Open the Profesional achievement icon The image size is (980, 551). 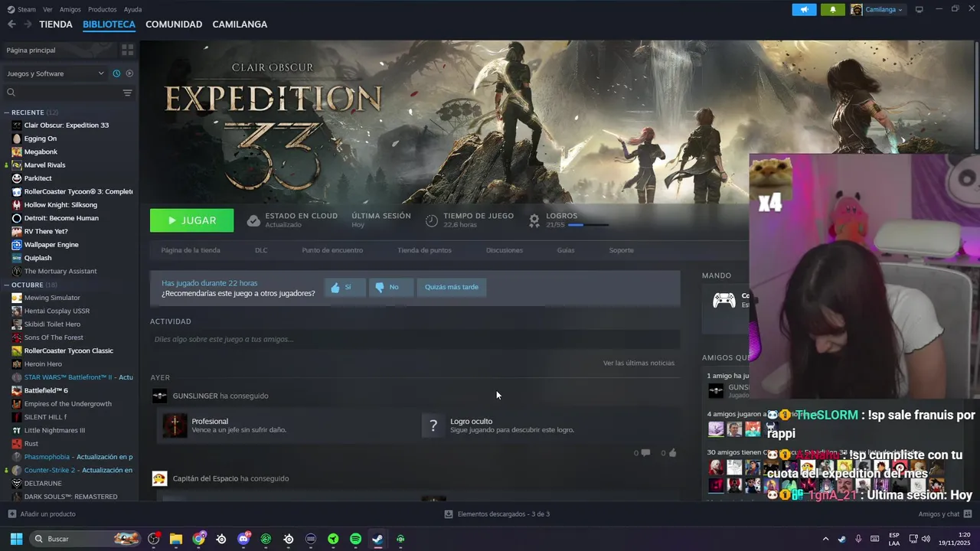click(x=175, y=425)
